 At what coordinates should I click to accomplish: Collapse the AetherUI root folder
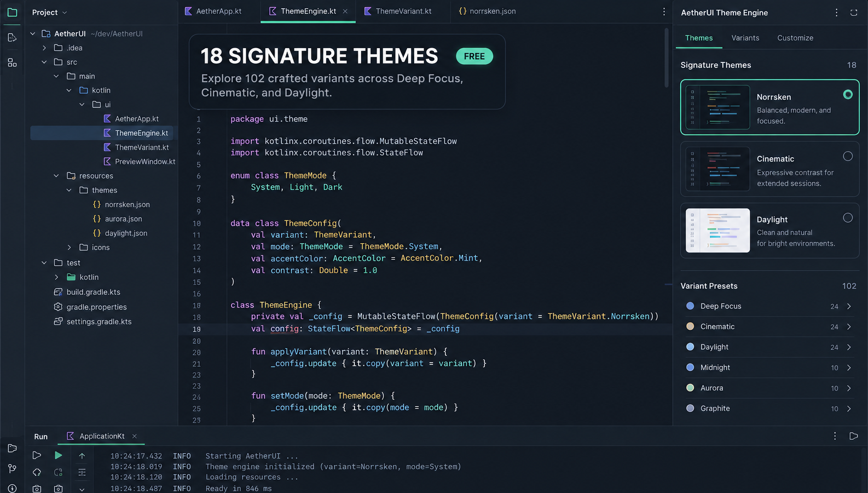(x=33, y=33)
